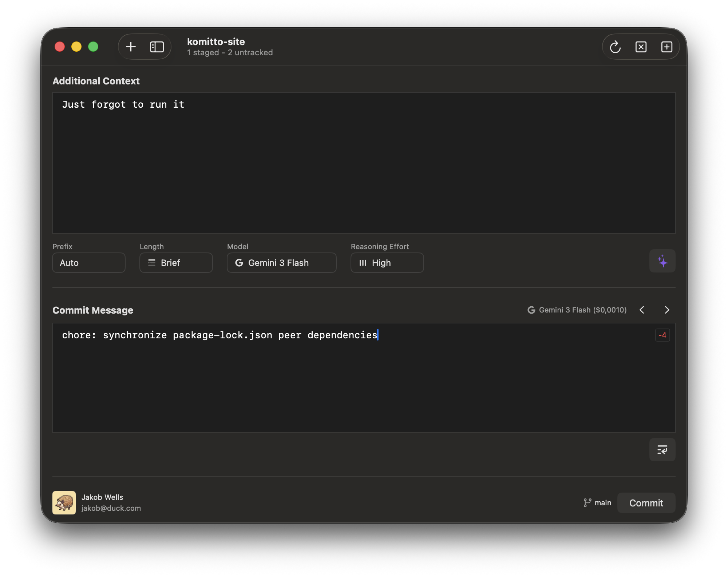The width and height of the screenshot is (728, 577).
Task: Generate a commit message with the sparkle icon
Action: click(x=662, y=261)
